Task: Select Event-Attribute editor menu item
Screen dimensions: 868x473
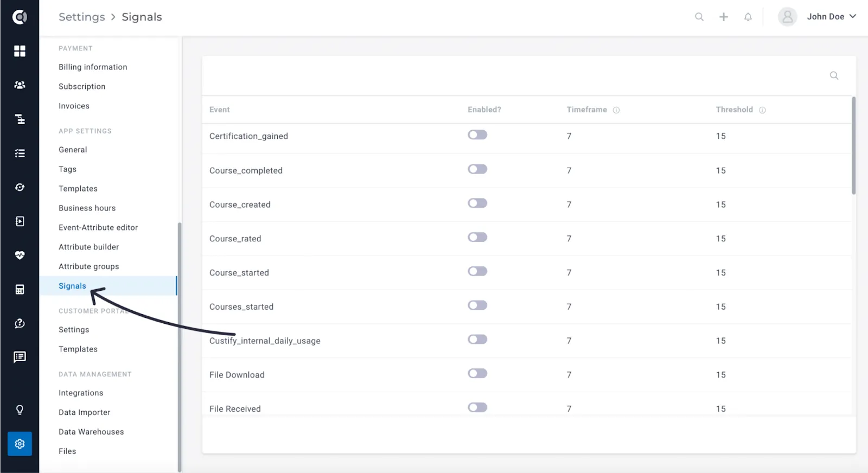Action: coord(98,227)
